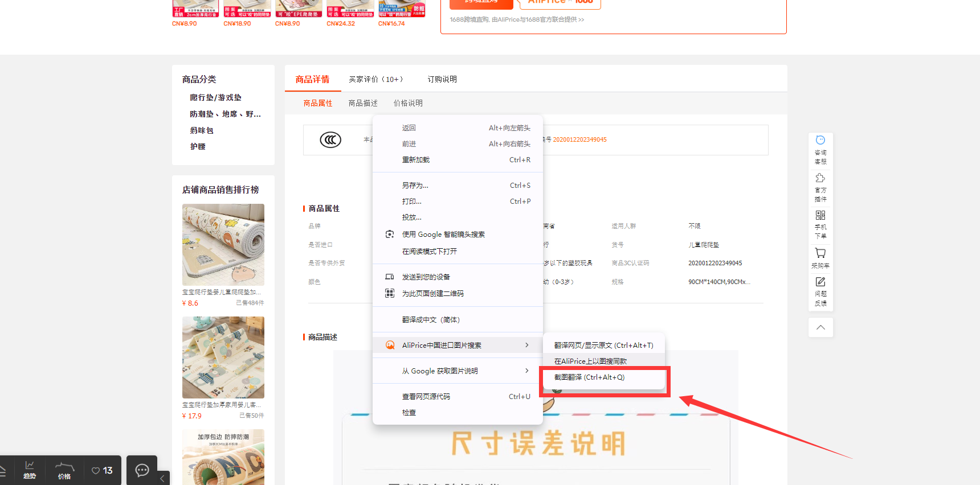
Task: Click certificate number 2020012202349045 link
Action: point(579,139)
